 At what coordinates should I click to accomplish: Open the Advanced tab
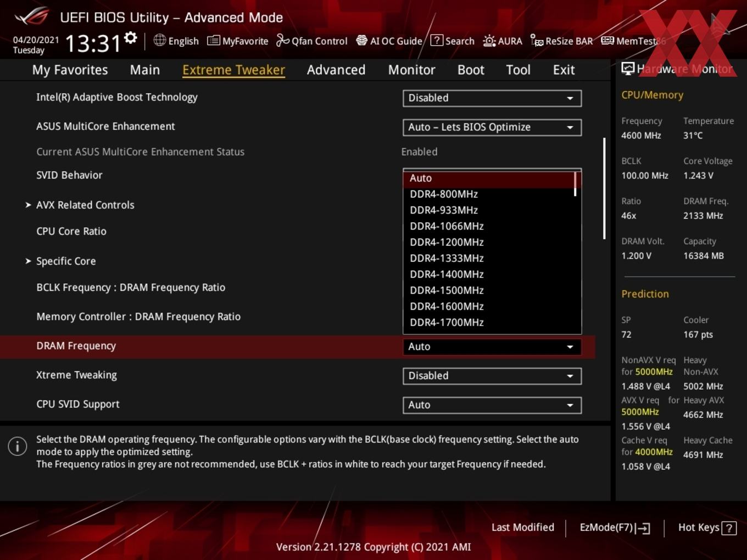(336, 70)
